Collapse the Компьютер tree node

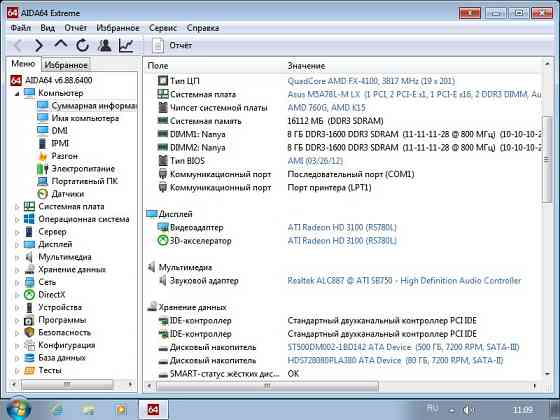click(17, 94)
